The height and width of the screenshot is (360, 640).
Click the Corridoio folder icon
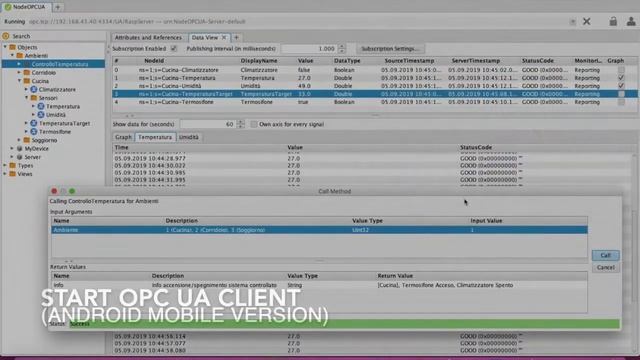coord(27,72)
